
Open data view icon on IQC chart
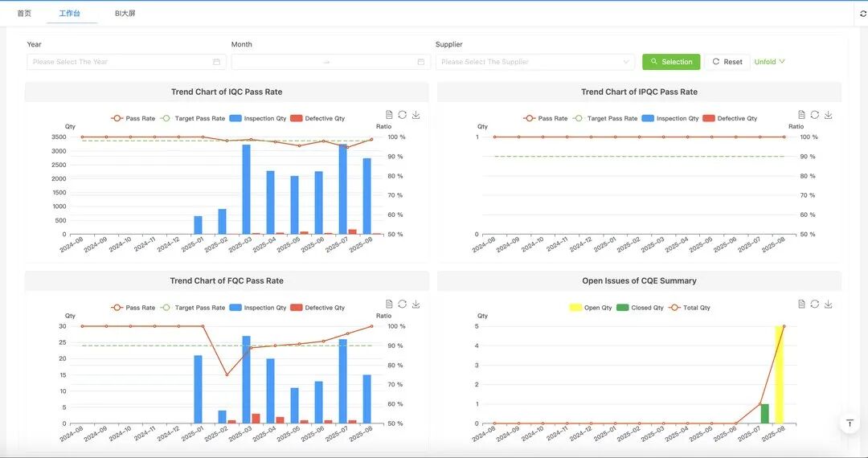click(389, 114)
